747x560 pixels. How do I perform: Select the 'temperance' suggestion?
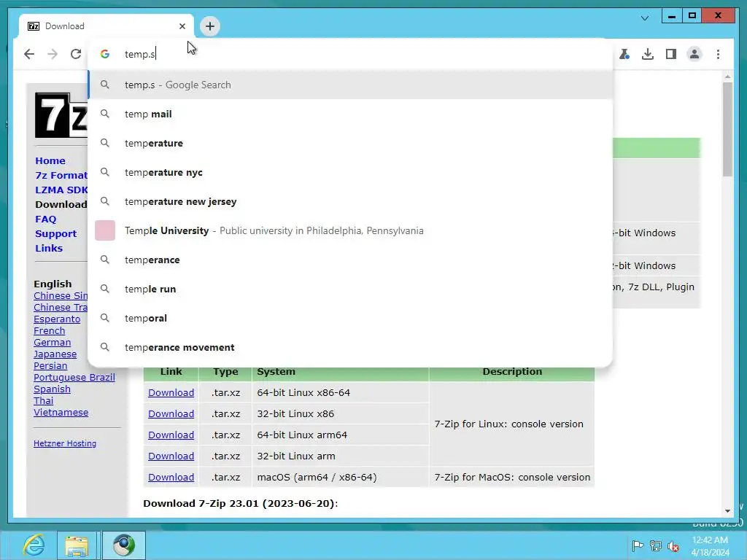pos(350,260)
